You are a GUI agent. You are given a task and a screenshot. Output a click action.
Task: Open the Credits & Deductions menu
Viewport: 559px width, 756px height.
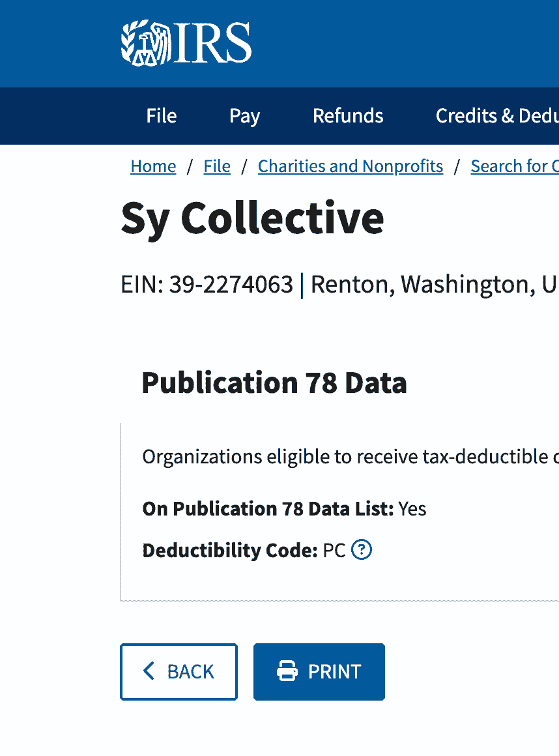[x=496, y=116]
